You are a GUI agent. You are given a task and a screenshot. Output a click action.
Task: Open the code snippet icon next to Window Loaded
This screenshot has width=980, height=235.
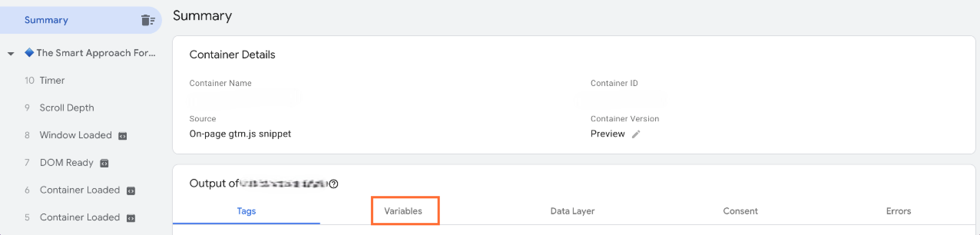(123, 136)
